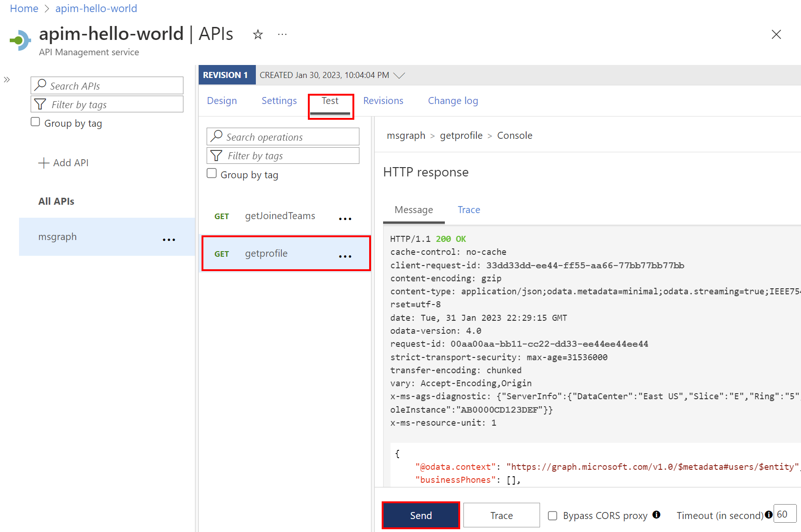Click the magnifier icon in Search APIs

(x=41, y=85)
